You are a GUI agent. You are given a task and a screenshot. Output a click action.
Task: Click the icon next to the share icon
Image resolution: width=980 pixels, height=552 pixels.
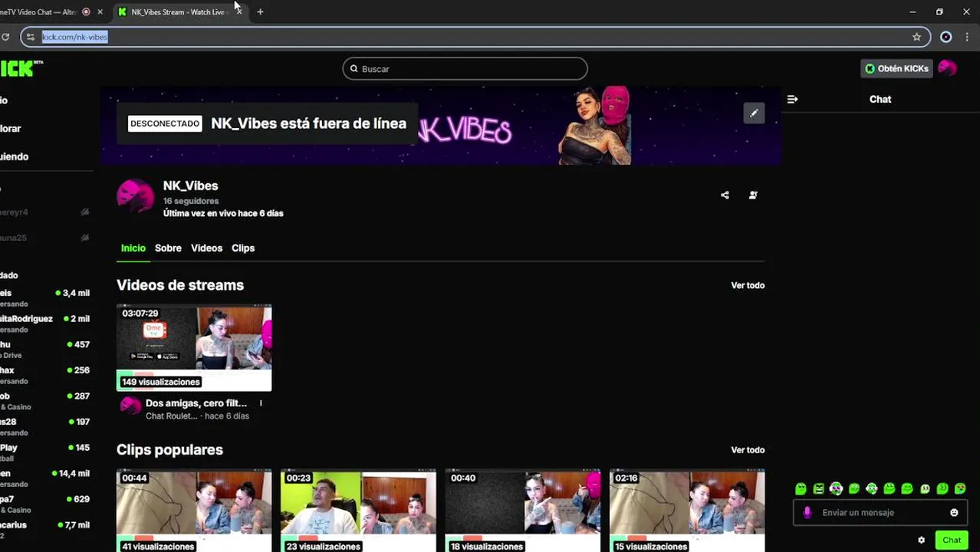[x=753, y=195]
